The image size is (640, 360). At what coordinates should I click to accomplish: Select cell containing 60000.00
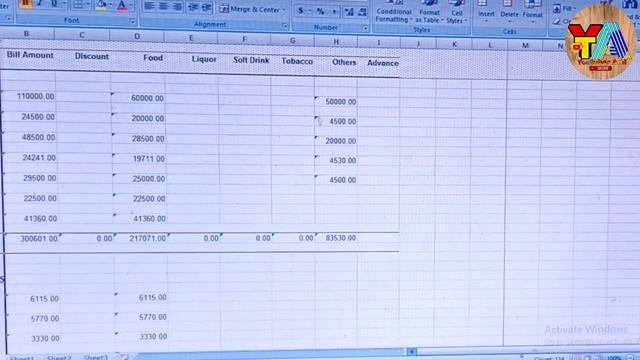pos(138,98)
